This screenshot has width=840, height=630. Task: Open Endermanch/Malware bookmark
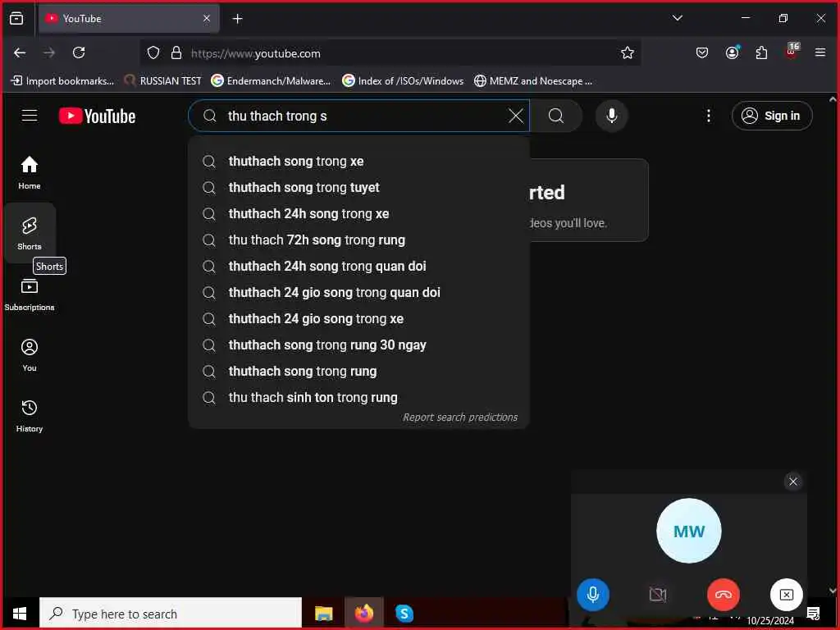[271, 81]
